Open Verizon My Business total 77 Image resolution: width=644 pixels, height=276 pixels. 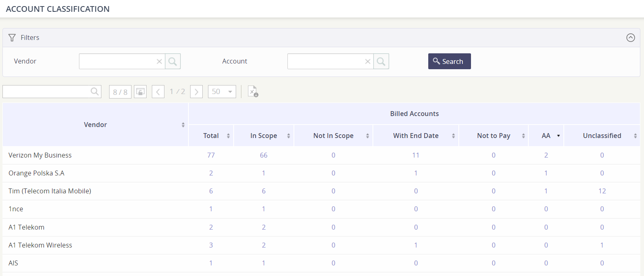[211, 155]
